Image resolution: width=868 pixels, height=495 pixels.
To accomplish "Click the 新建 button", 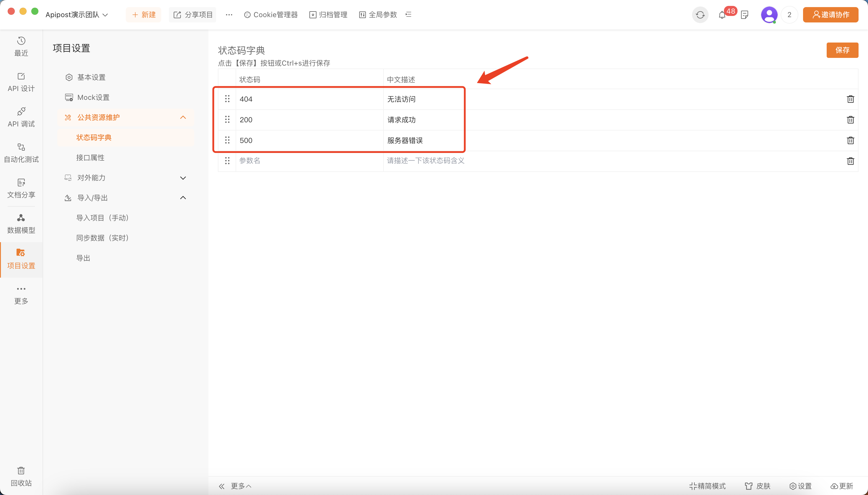I will (143, 14).
